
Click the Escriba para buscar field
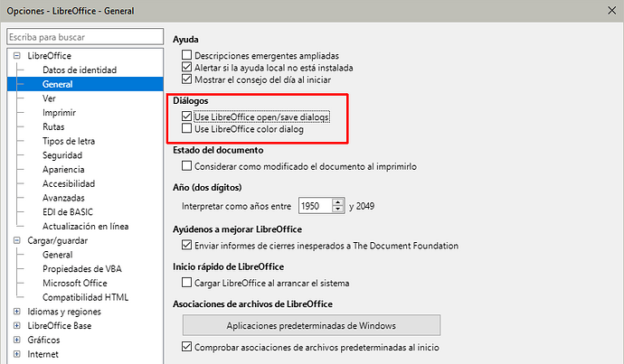tap(83, 38)
